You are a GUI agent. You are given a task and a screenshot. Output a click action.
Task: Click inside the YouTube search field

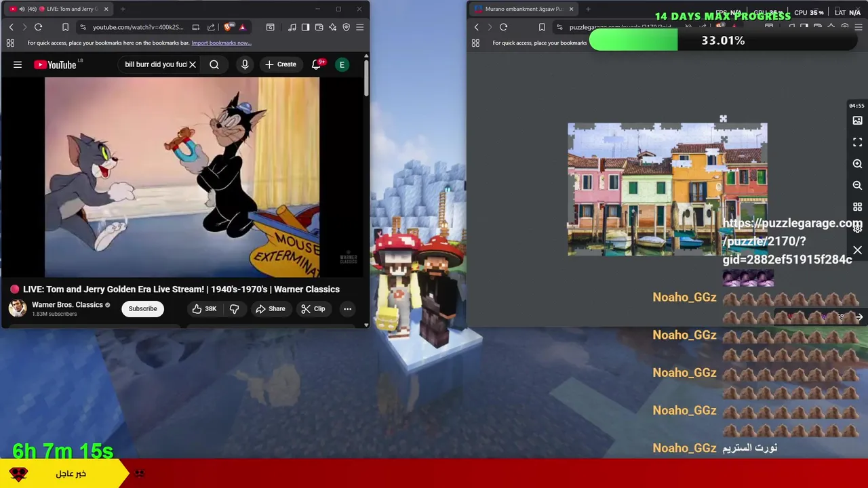pyautogui.click(x=155, y=64)
